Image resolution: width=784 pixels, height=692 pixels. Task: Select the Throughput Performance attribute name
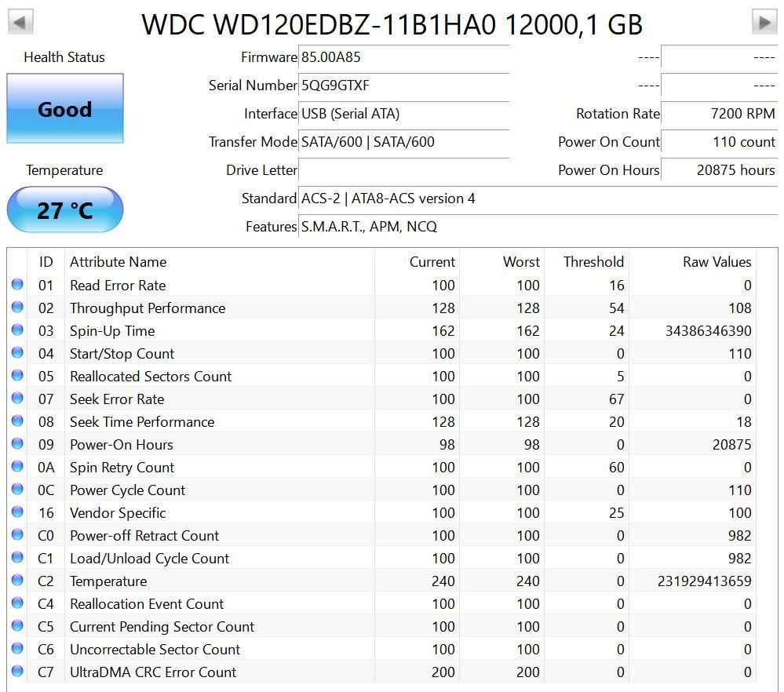tap(148, 308)
